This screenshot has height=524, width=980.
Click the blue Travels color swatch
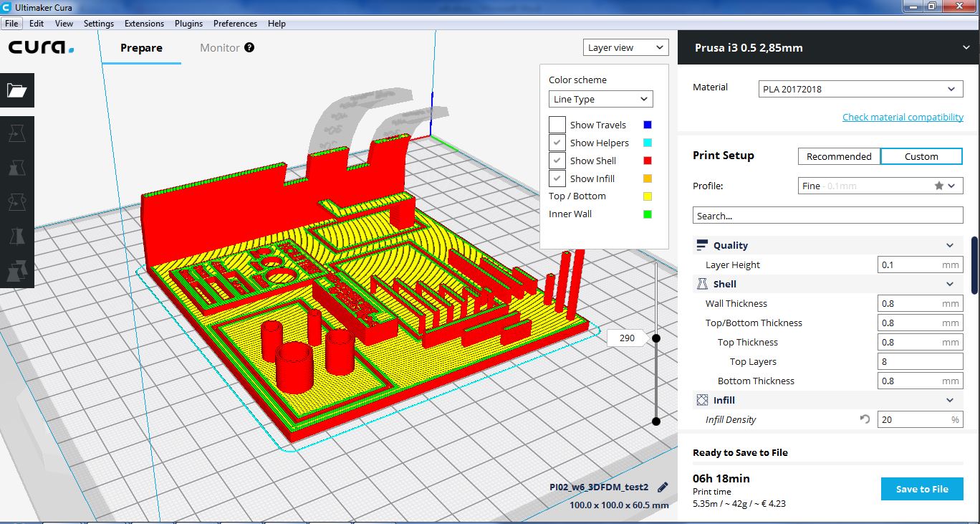coord(648,125)
